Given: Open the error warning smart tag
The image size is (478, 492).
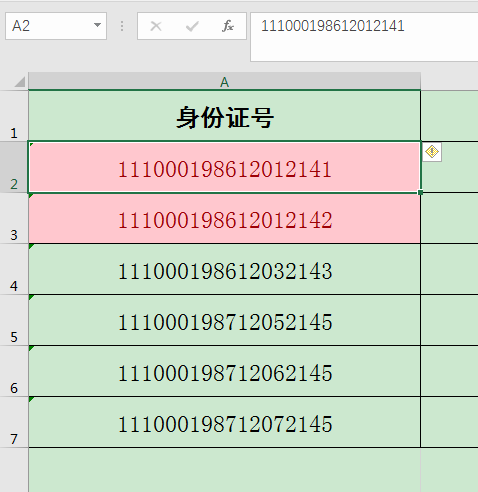Looking at the screenshot, I should pos(432,152).
